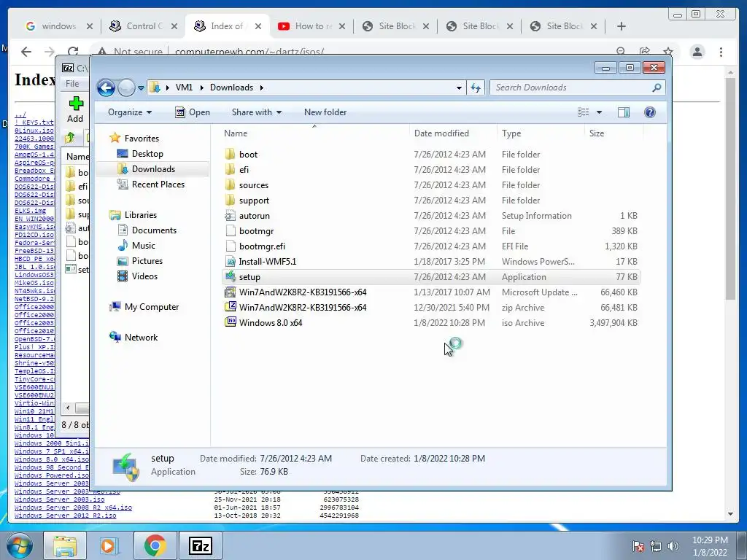Viewport: 747px width, 560px height.
Task: Select the bootmgr.efi file icon
Action: click(x=230, y=246)
